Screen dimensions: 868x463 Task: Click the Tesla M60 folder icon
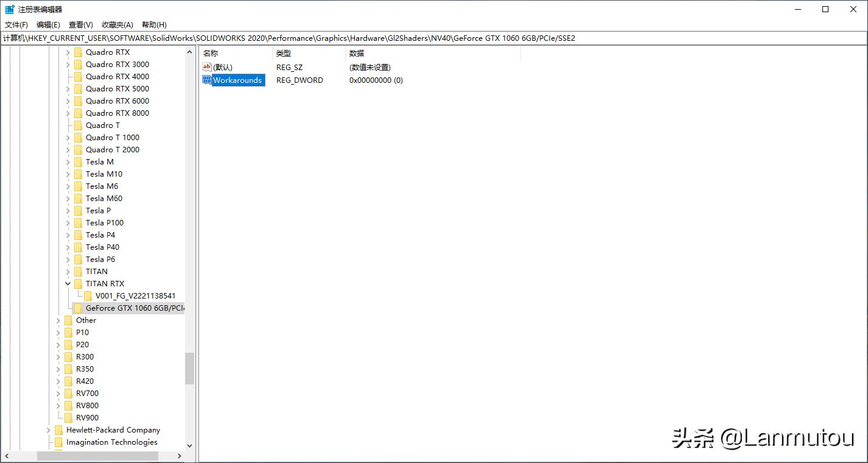point(79,198)
